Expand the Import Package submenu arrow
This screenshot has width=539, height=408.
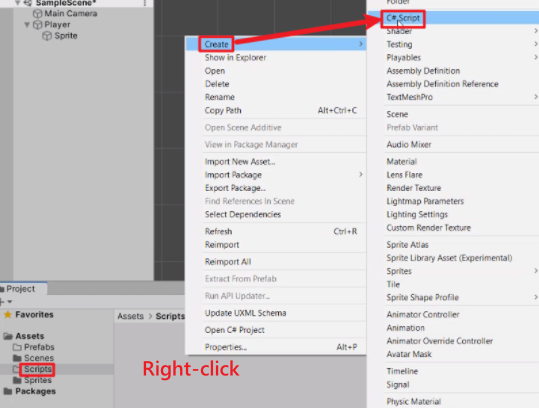tap(361, 175)
